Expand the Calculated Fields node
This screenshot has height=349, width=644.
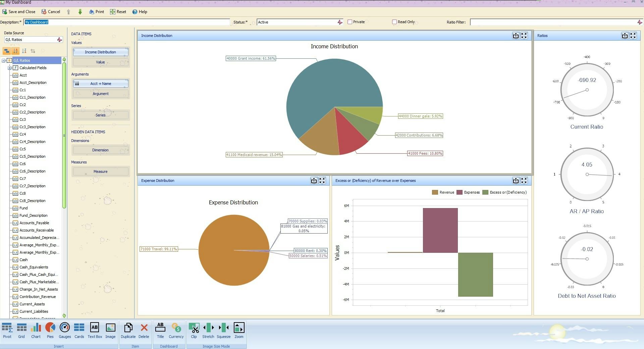(10, 68)
